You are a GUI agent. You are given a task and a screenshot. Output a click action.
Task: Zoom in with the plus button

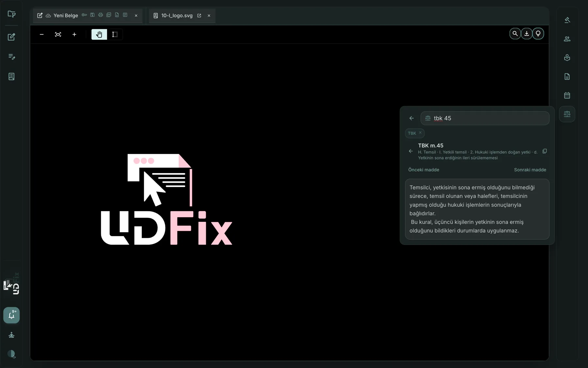pos(74,34)
